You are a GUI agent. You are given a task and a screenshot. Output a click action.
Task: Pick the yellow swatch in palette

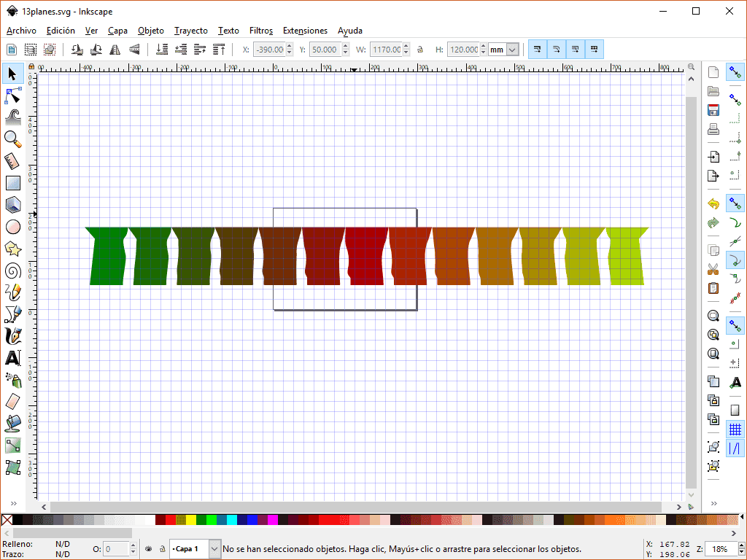[x=191, y=520]
